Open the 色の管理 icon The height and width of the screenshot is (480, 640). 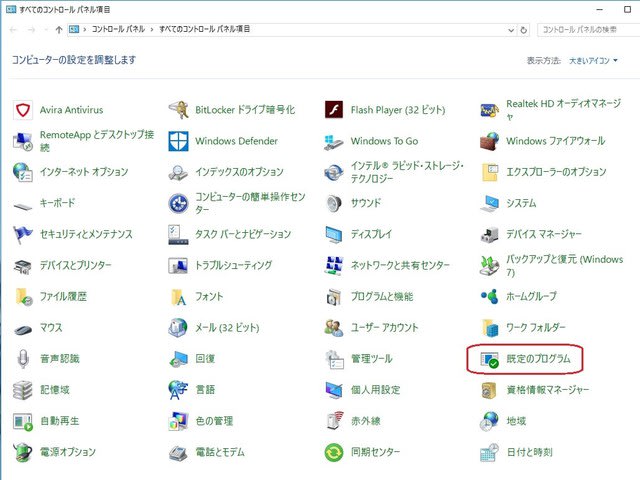(x=178, y=421)
